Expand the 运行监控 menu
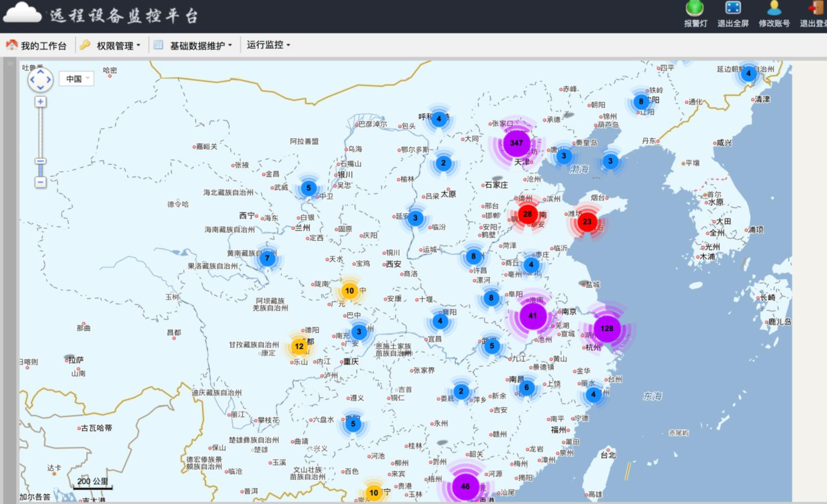Screen dimensions: 827x504 point(266,44)
